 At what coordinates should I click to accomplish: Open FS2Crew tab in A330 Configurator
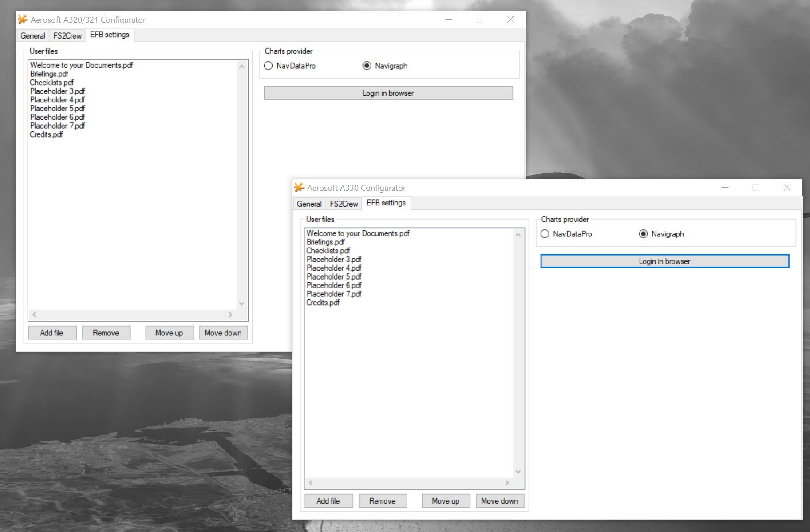[344, 204]
